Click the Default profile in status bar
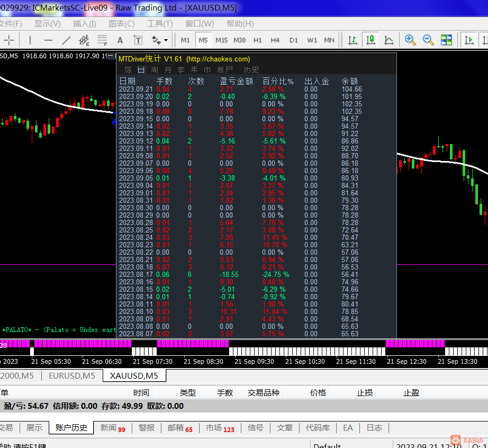488x448 pixels. 327,445
